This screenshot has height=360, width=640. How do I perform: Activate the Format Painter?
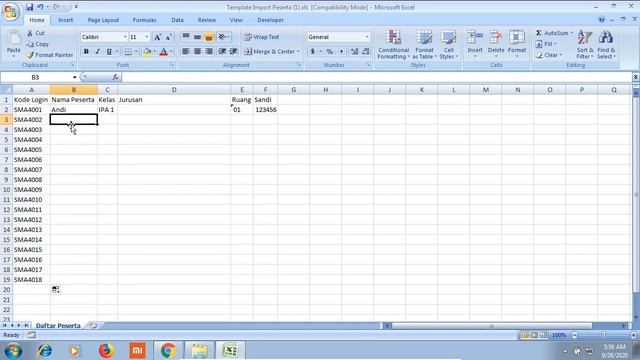pyautogui.click(x=50, y=55)
